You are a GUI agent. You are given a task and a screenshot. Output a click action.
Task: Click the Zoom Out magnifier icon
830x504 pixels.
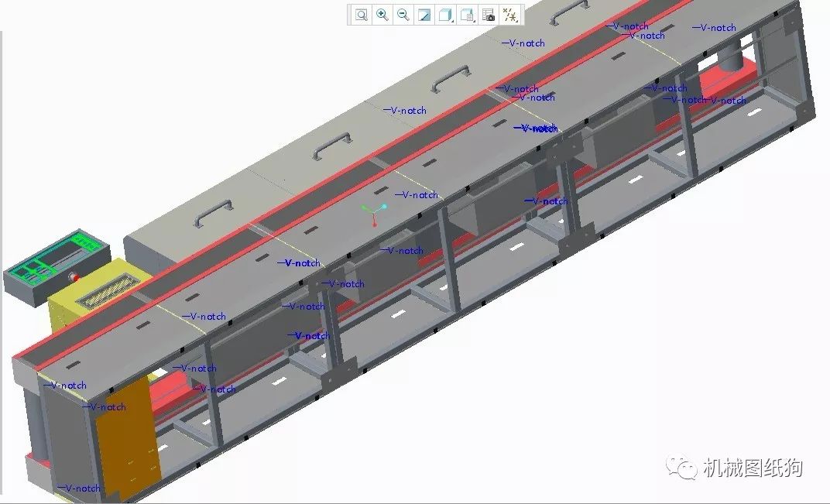point(403,15)
